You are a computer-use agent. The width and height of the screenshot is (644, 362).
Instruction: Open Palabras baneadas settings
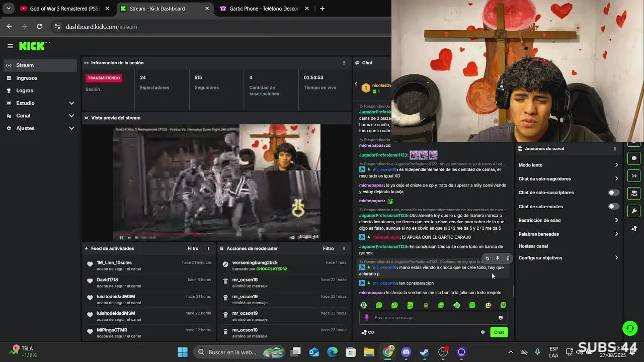pos(568,234)
